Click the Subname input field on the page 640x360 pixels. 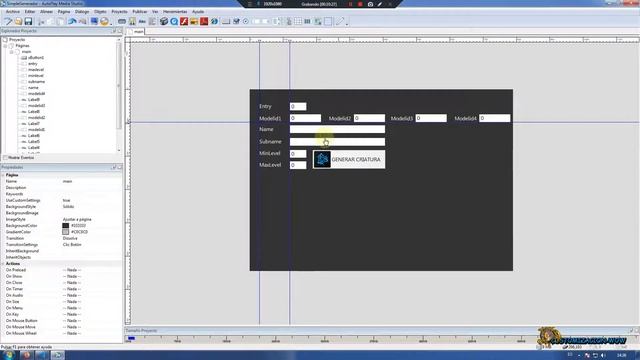[x=337, y=142]
